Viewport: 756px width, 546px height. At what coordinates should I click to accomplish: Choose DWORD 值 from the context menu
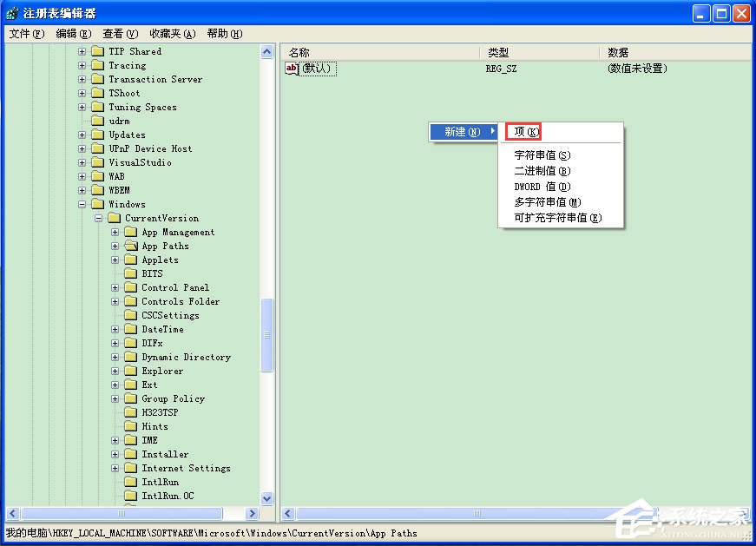[542, 185]
